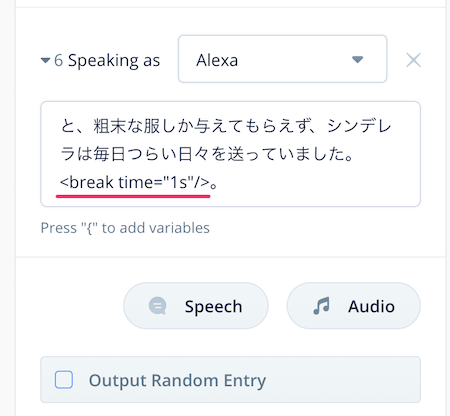The width and height of the screenshot is (450, 416).
Task: Click the dropdown arrow beside Alexa
Action: (x=357, y=60)
